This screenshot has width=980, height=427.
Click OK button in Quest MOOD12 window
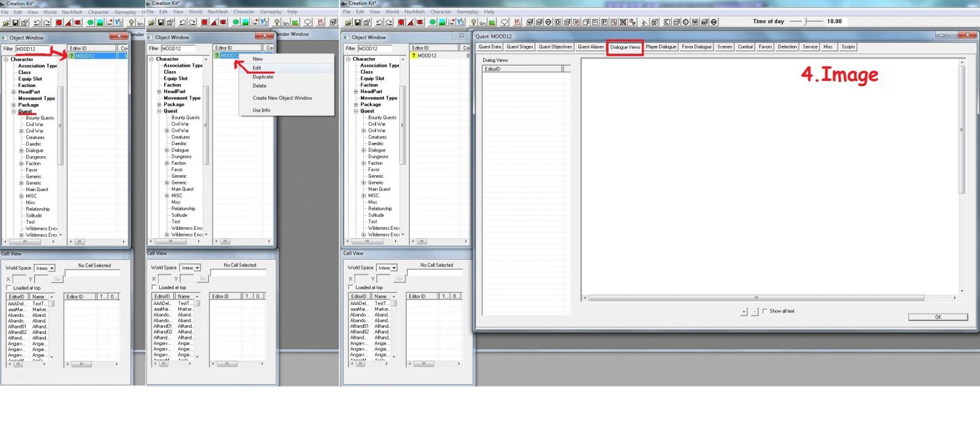click(x=938, y=317)
